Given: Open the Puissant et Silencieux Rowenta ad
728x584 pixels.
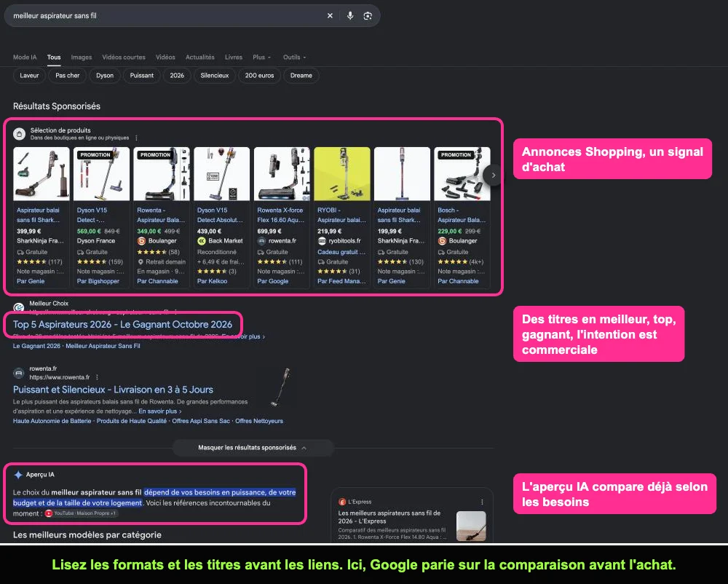Looking at the screenshot, I should tap(114, 390).
